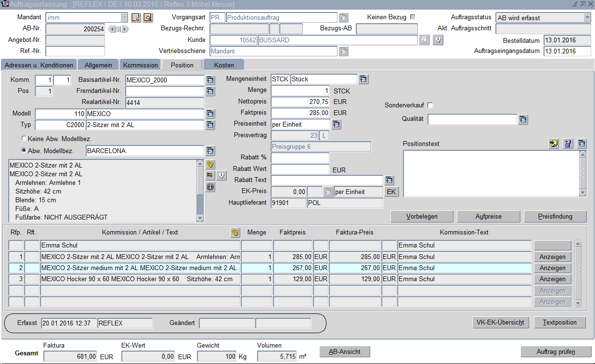Select the 'Keine Abw. Modellbez.' radio button
Screen dimensions: 595x364
point(24,139)
